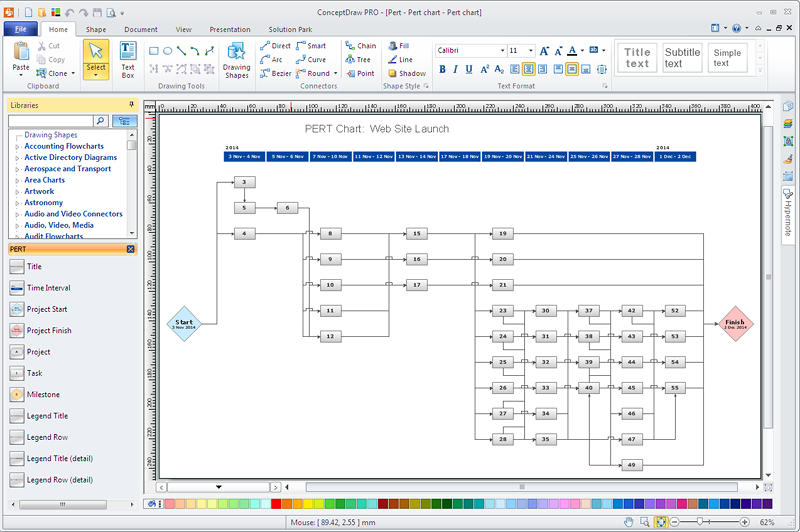Select the Milestone PERT shape
800x532 pixels.
point(35,394)
